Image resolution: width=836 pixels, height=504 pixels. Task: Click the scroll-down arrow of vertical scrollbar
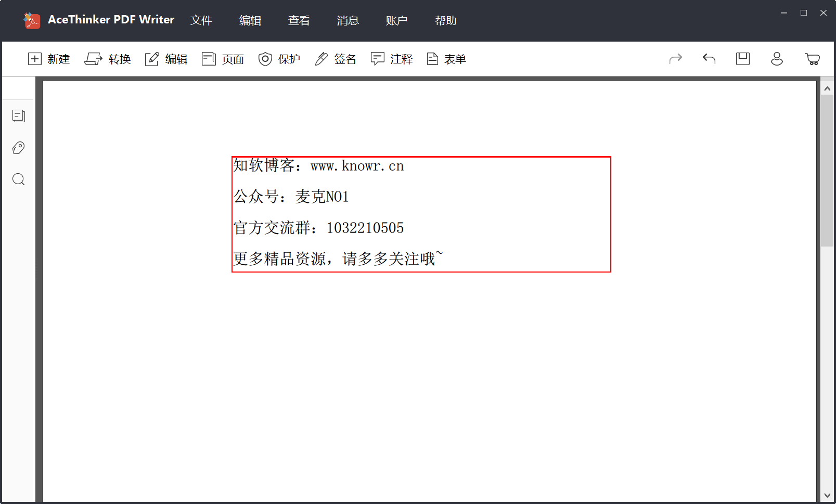(x=827, y=496)
